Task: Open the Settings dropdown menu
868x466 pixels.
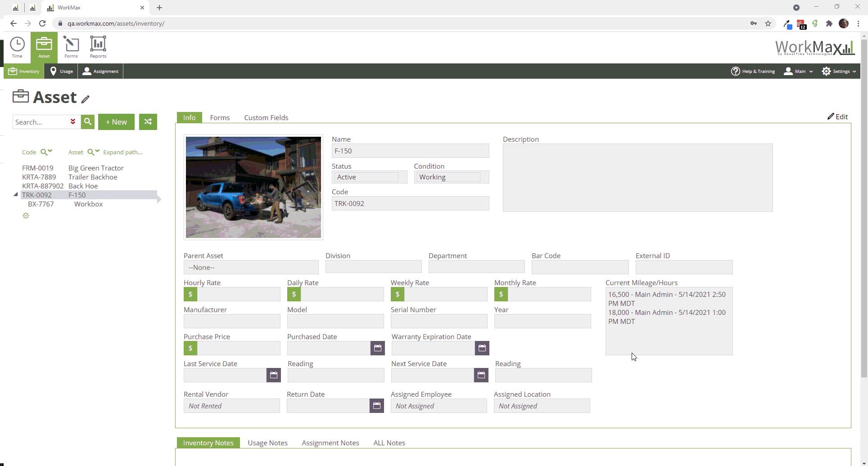Action: click(x=839, y=71)
